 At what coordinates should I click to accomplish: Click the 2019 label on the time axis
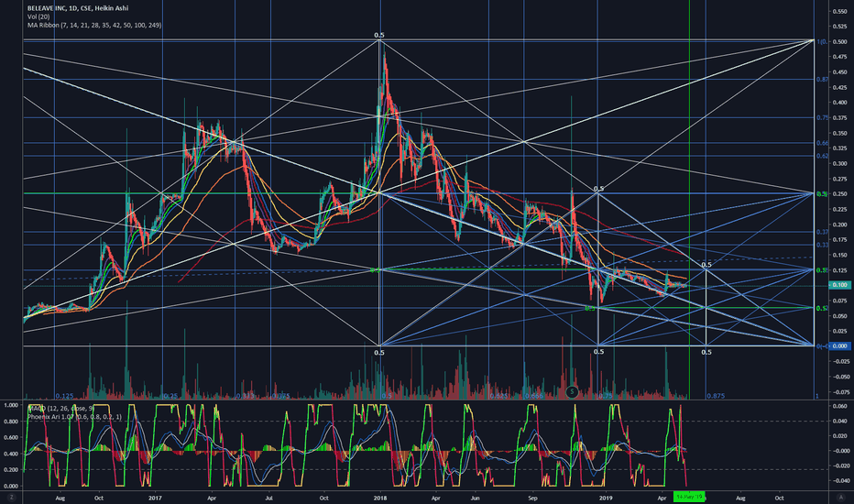tap(606, 498)
